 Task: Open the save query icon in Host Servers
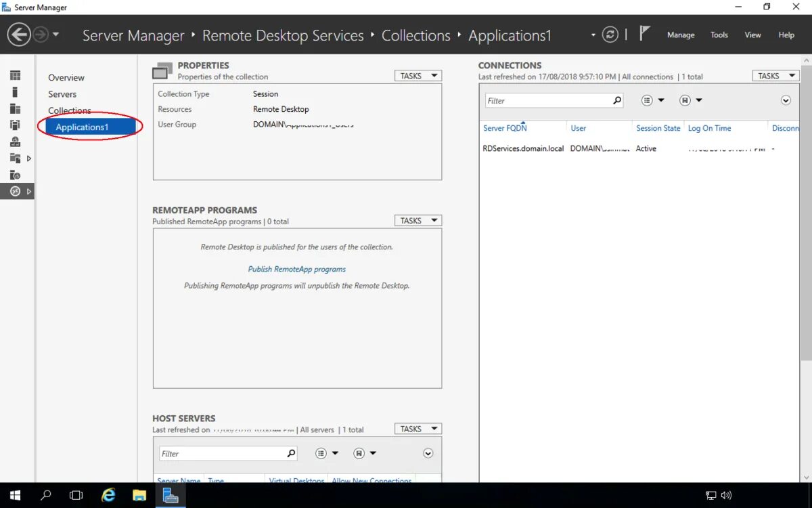(x=359, y=453)
